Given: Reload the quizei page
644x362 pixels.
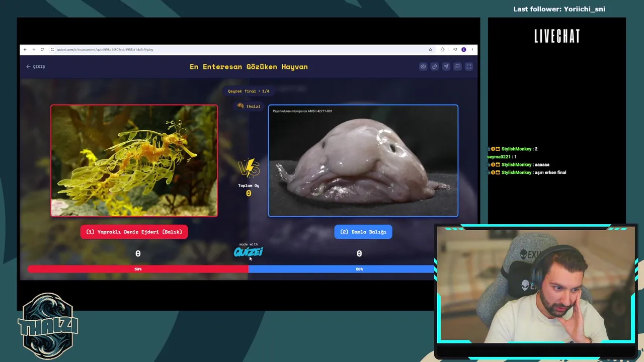Looking at the screenshot, I should [x=42, y=50].
